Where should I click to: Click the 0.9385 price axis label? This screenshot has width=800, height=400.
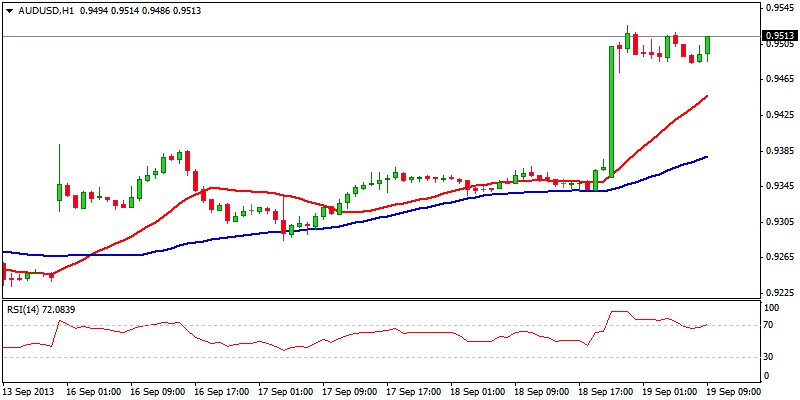point(779,151)
